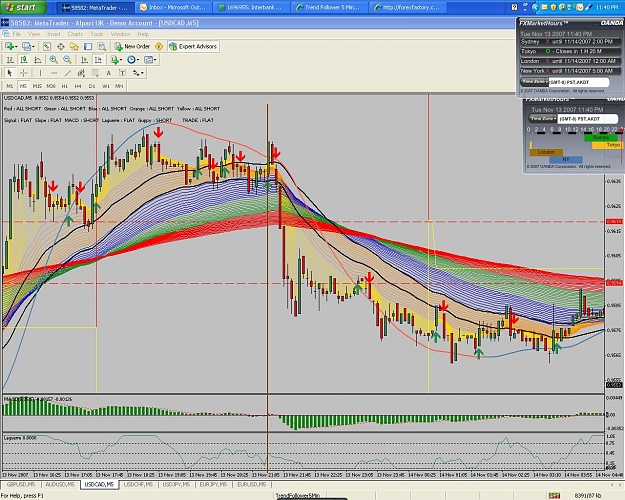Open the Templates dropdown
The height and width of the screenshot is (500, 625).
[150, 60]
